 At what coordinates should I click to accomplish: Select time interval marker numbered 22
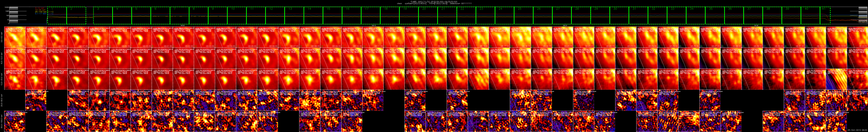(462, 9)
